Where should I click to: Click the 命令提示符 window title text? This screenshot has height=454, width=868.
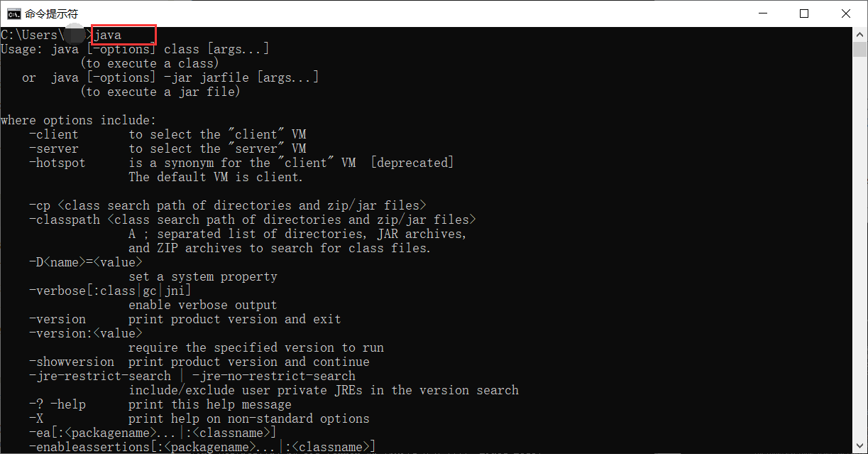coord(51,13)
